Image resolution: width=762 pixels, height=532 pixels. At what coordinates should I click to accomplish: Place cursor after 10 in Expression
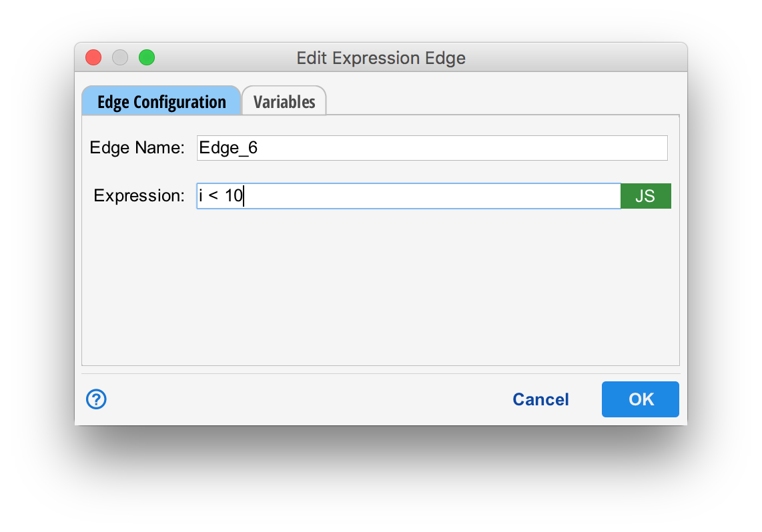(x=242, y=195)
